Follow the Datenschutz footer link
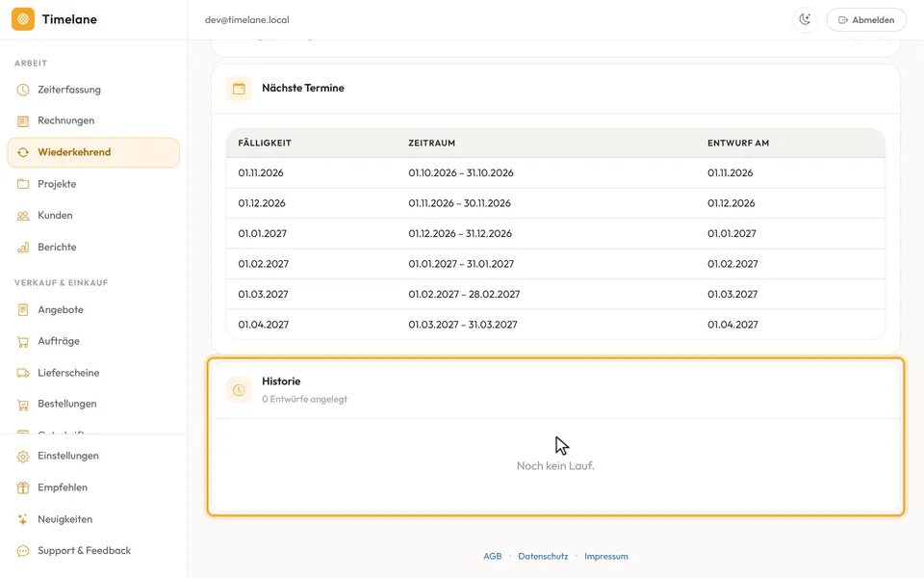 pos(543,556)
